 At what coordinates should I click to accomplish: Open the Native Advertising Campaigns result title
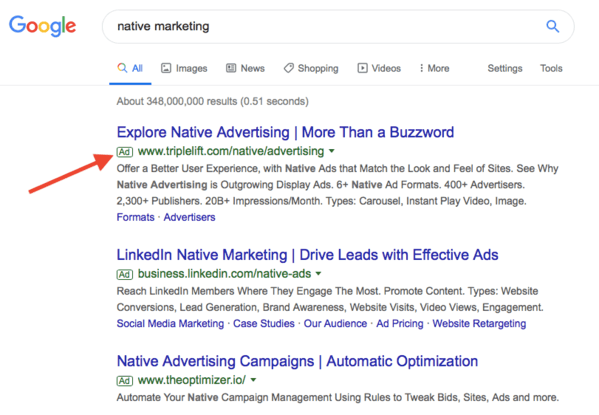point(297,361)
